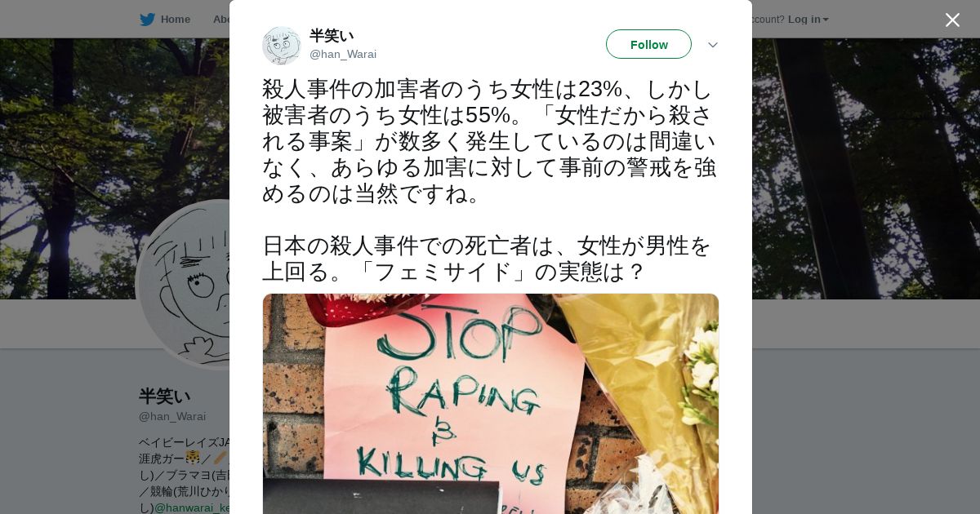Open 半笑い's avatar in the tweet header
Image resolution: width=980 pixels, height=514 pixels.
tap(282, 45)
